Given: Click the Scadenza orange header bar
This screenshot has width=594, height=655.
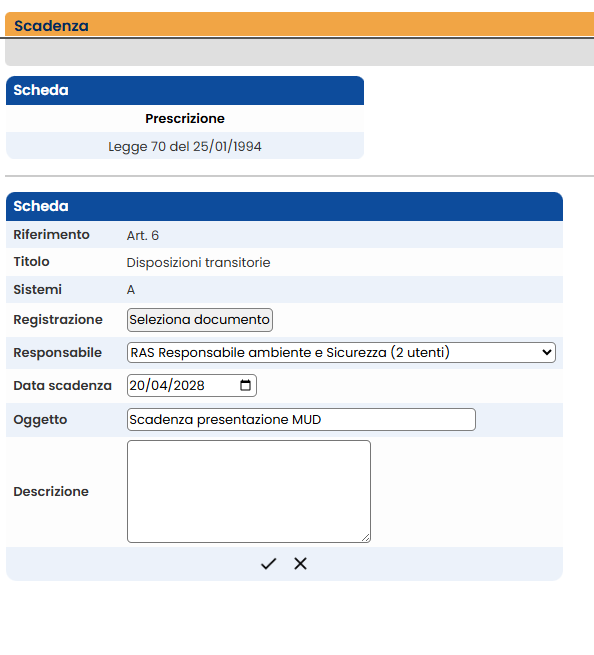Looking at the screenshot, I should click(x=300, y=25).
